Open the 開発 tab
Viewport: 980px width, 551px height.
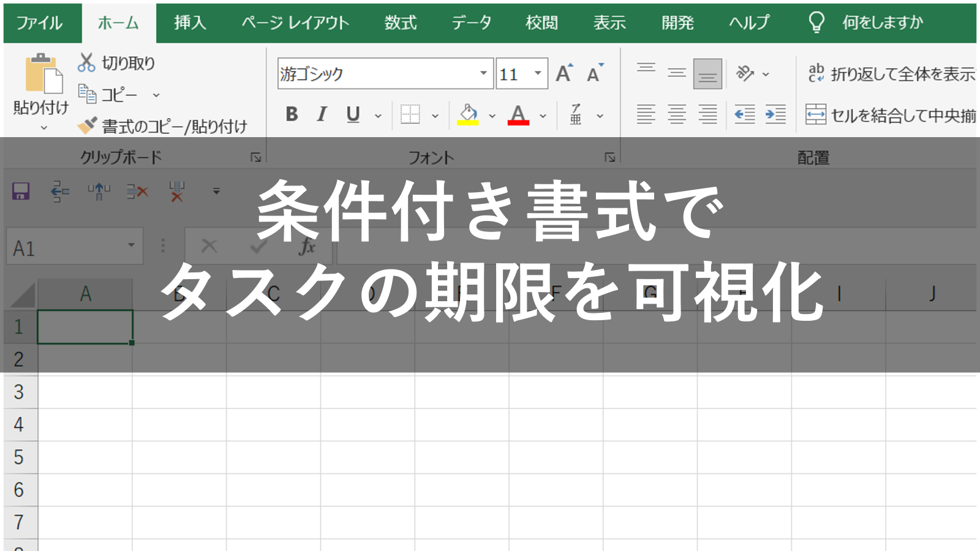pyautogui.click(x=677, y=23)
